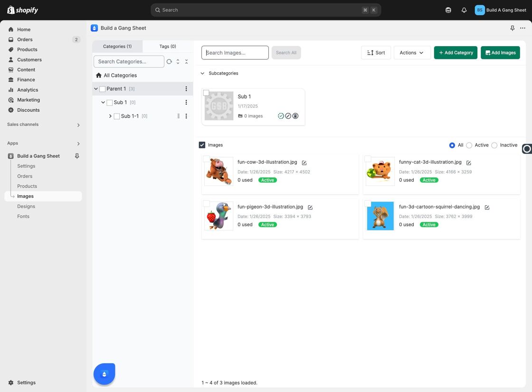
Task: Unpin Build a Gang Sheet in sidebar
Action: tap(77, 156)
